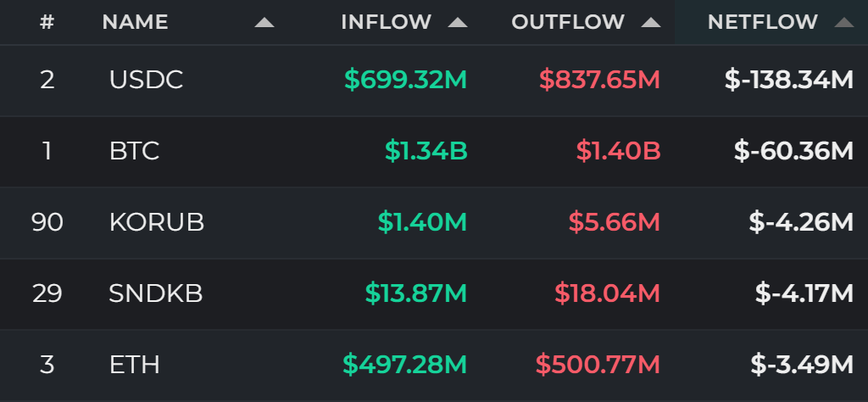Viewport: 868px width, 402px height.
Task: Click the OUTFLOW sort arrow icon
Action: 650,23
